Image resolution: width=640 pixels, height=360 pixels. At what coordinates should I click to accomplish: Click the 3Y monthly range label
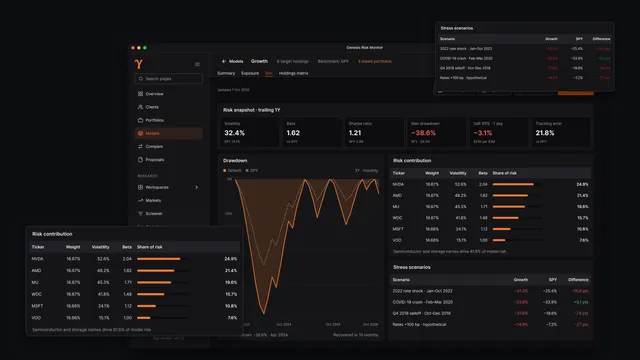click(366, 171)
